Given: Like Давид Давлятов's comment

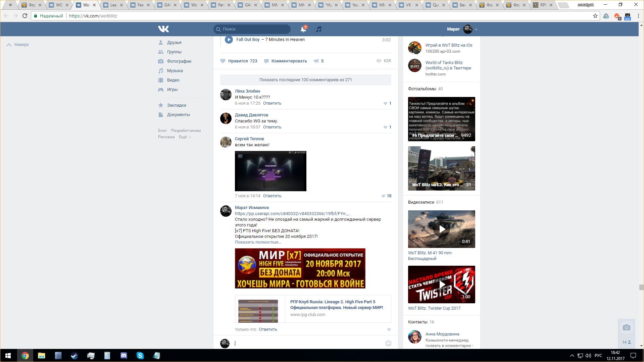Looking at the screenshot, I should (x=385, y=127).
